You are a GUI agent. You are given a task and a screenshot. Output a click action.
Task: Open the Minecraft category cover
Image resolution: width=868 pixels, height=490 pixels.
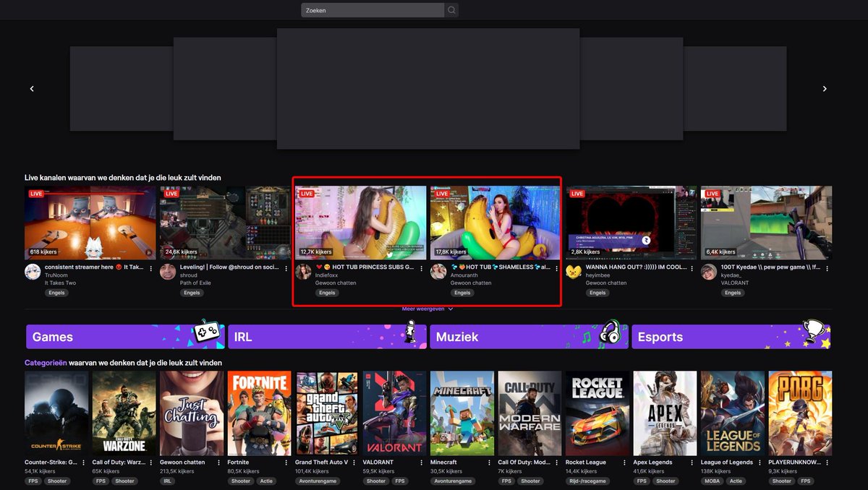pyautogui.click(x=462, y=413)
